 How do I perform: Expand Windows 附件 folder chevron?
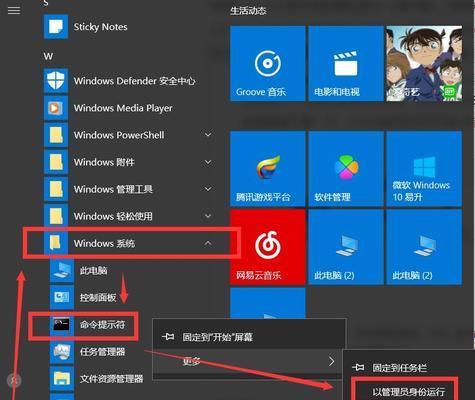[208, 162]
